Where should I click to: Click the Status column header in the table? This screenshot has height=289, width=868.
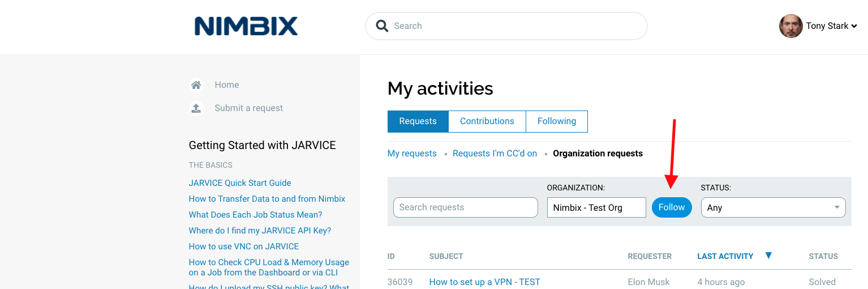823,257
